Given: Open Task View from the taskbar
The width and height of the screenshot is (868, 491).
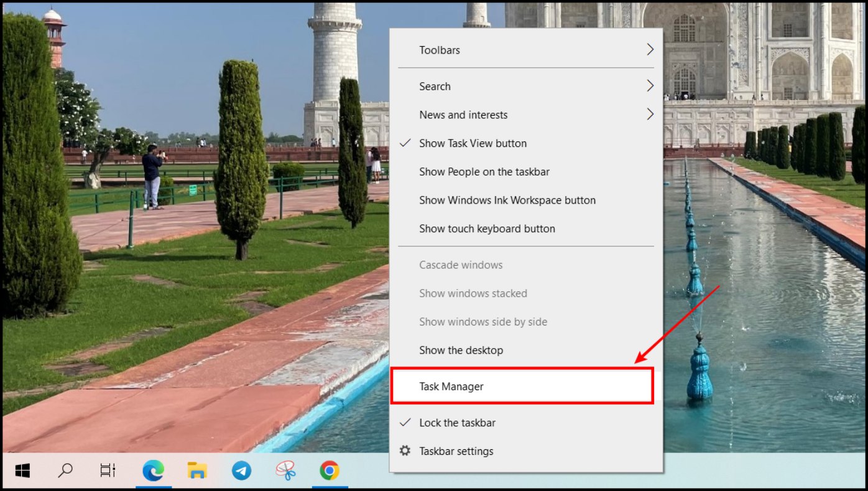Looking at the screenshot, I should click(108, 470).
